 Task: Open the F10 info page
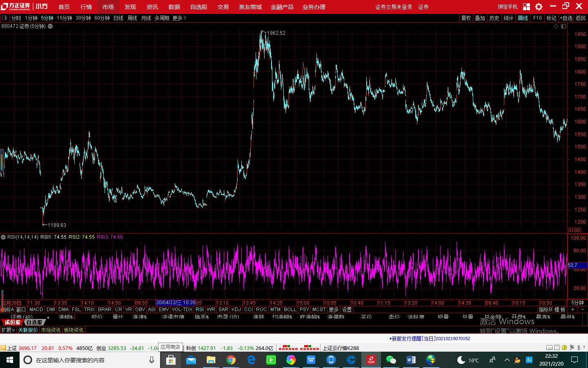coord(537,18)
